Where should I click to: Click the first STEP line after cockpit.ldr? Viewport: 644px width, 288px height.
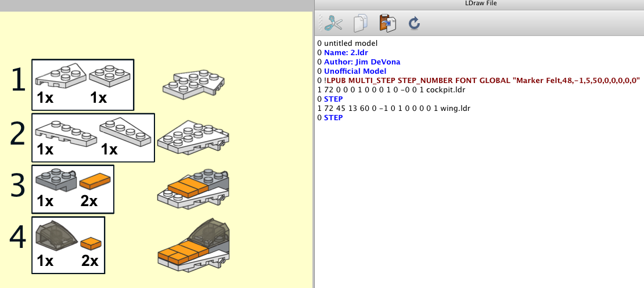(x=330, y=99)
